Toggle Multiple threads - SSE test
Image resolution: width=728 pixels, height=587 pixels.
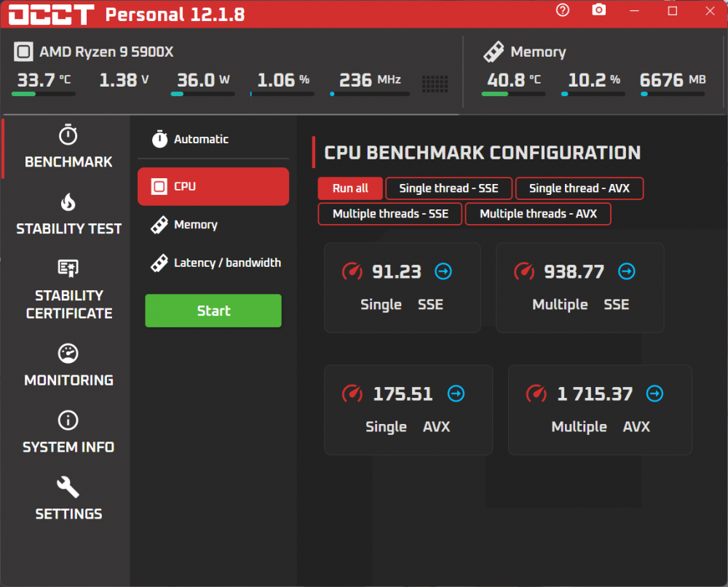[390, 214]
